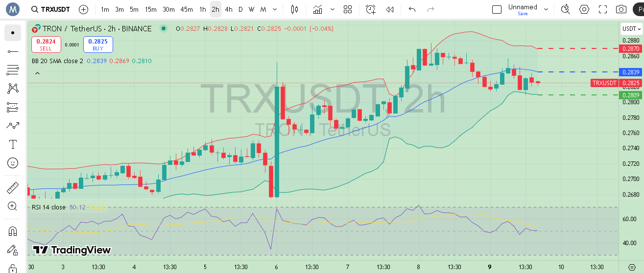Screen dimensions: 644x273
Task: Click the blue 0.2825 BUY button
Action: coord(98,45)
